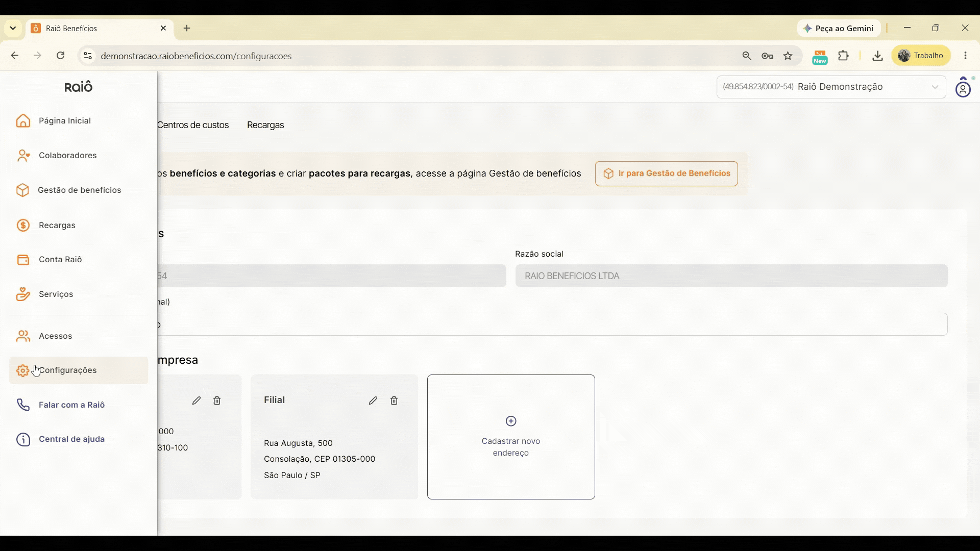Click the Rua Augusta, 500 address text

[298, 443]
